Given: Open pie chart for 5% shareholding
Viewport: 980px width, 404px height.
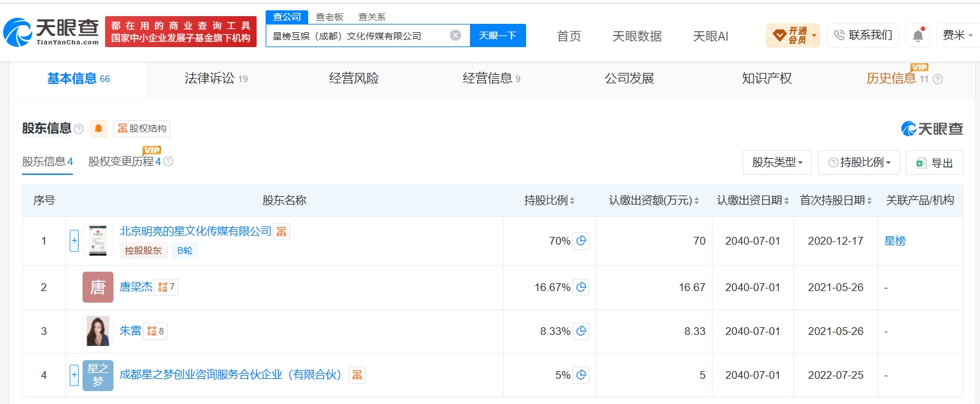Looking at the screenshot, I should [581, 375].
